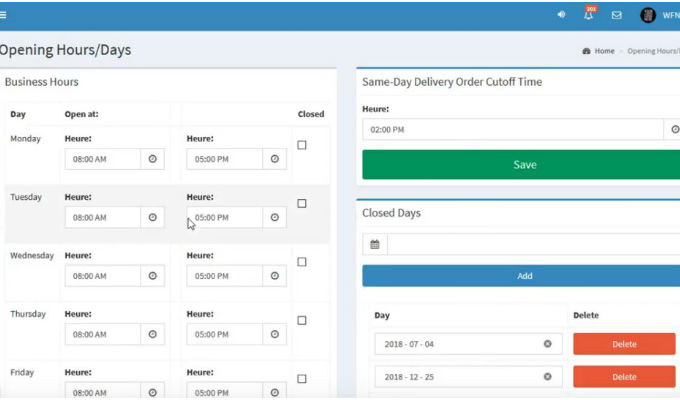Screen dimensions: 680x400
Task: Open the mail envelope messages
Action: pyautogui.click(x=617, y=15)
